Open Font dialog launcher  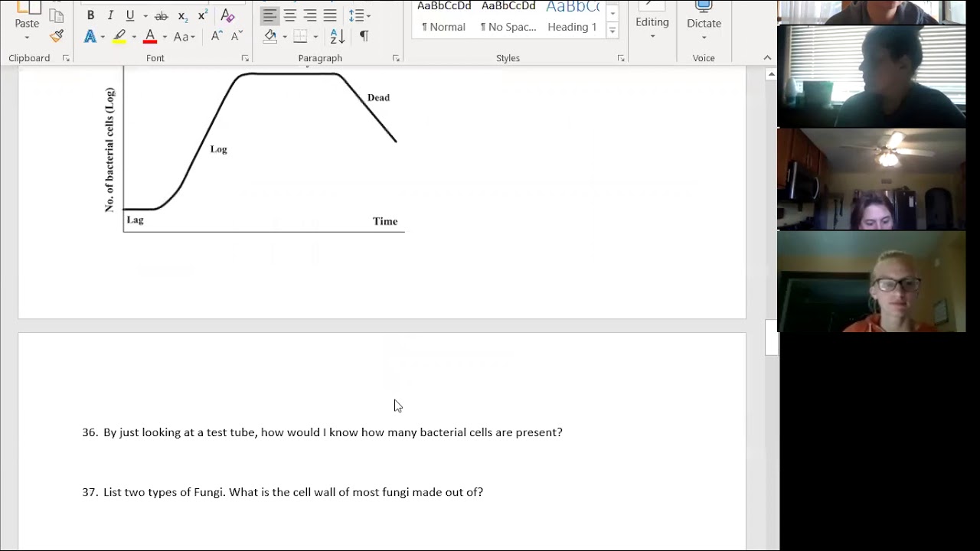(x=245, y=58)
